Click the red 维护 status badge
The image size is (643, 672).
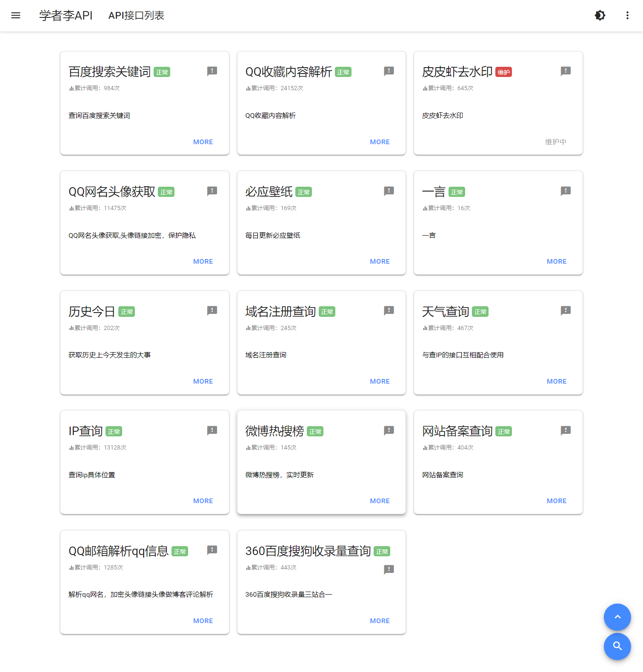pyautogui.click(x=504, y=72)
